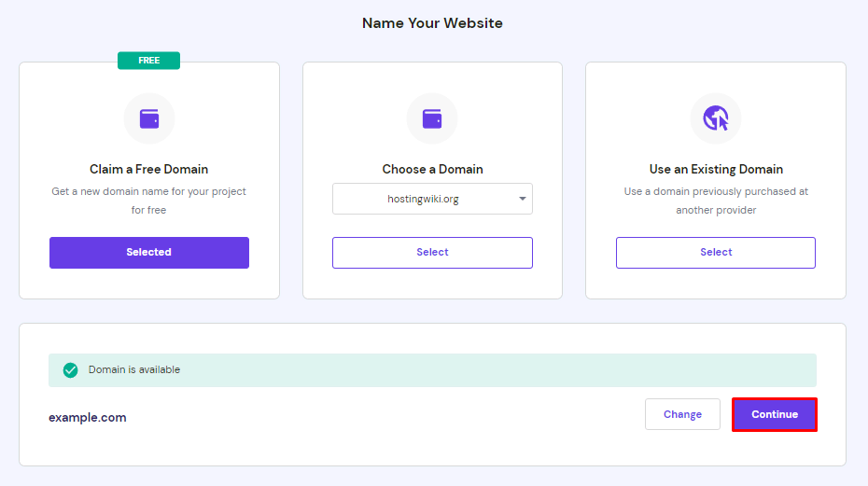This screenshot has width=868, height=486.
Task: Click the globe icon for existing domain
Action: pyautogui.click(x=716, y=118)
